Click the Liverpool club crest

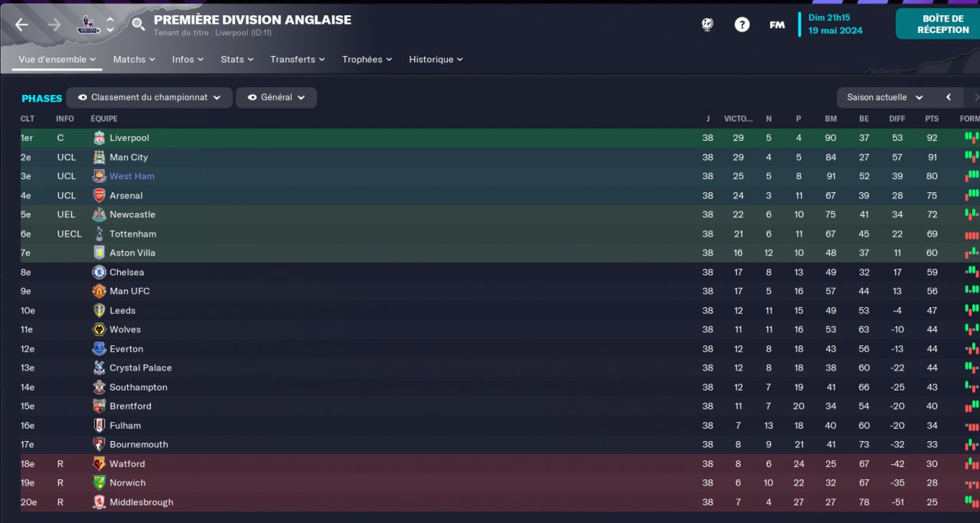click(x=99, y=138)
